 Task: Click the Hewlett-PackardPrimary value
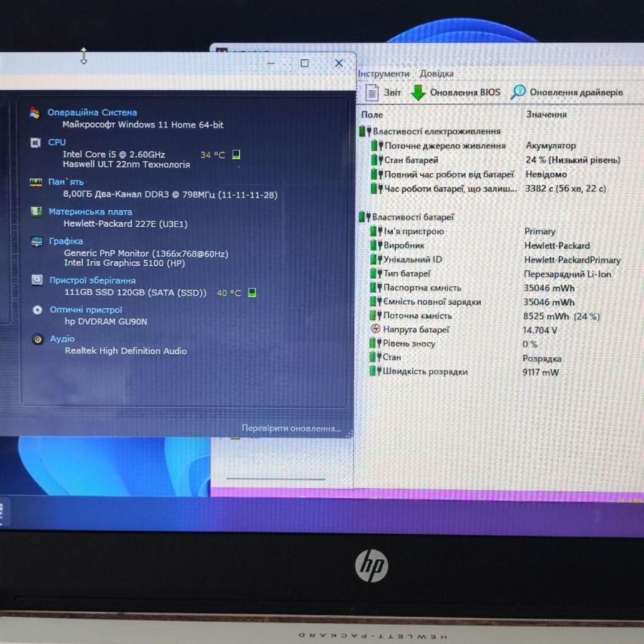click(572, 260)
